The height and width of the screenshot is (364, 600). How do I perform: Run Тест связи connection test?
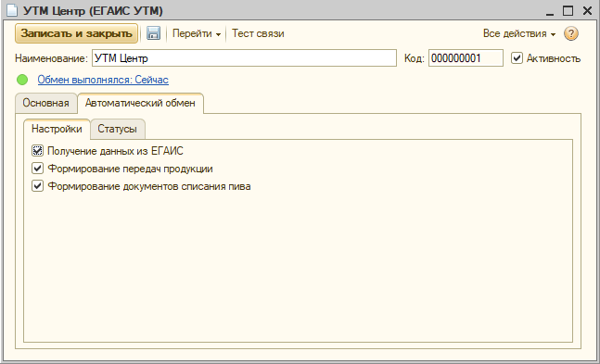tap(258, 33)
